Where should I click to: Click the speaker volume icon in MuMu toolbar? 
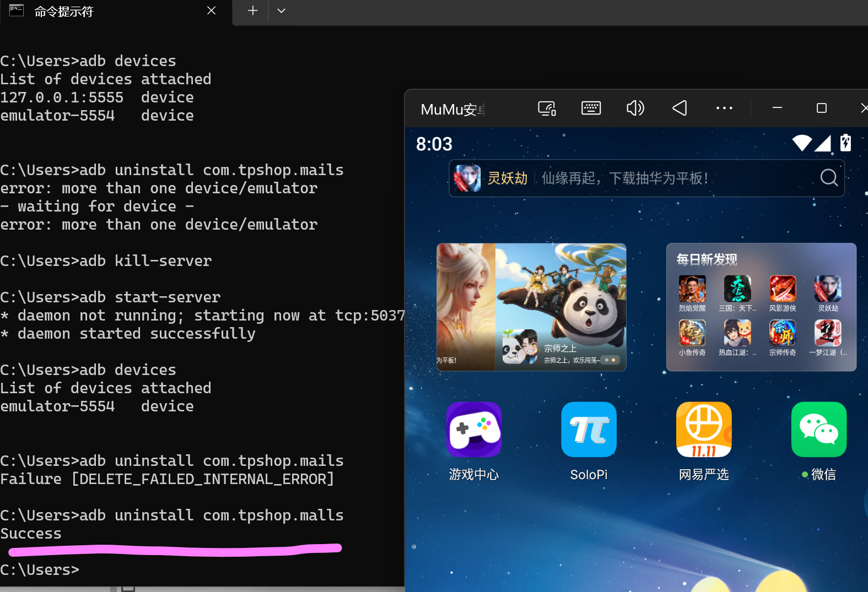[x=635, y=108]
